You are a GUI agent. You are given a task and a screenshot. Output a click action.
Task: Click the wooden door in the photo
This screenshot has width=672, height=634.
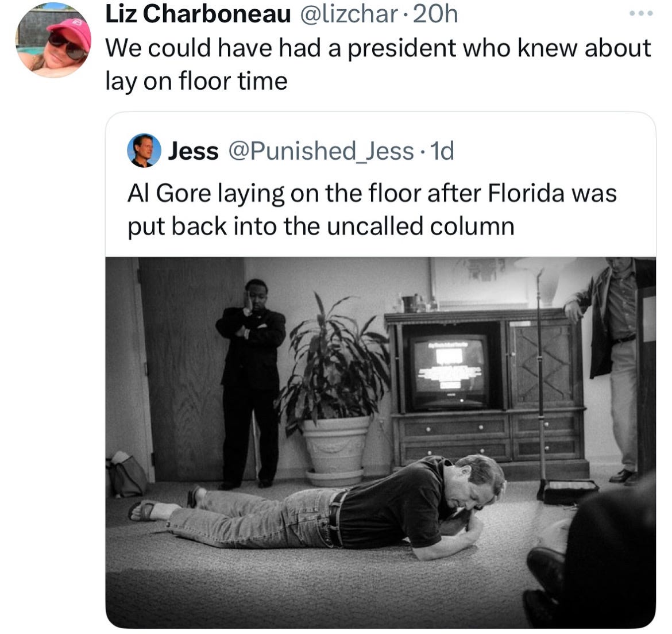(190, 369)
